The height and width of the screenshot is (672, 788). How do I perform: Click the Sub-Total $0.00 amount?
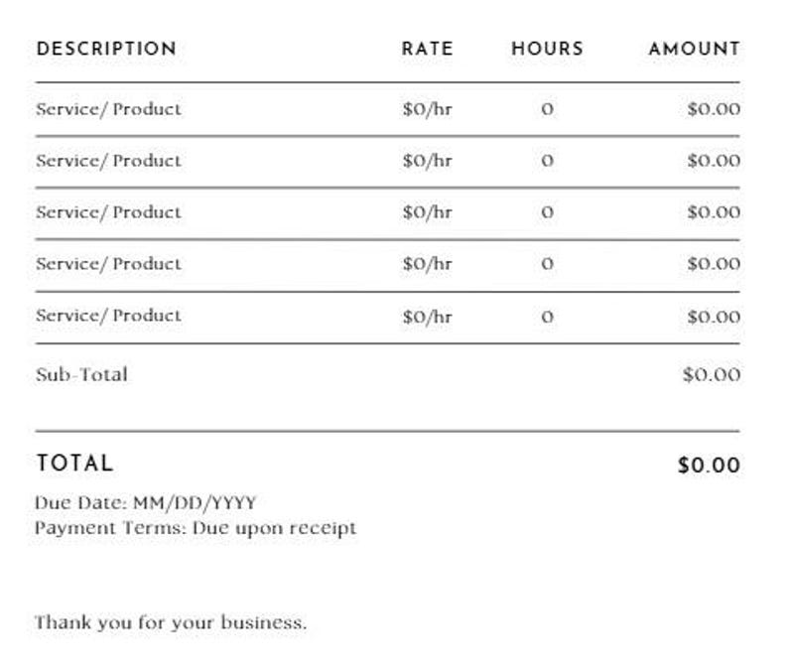coord(712,374)
